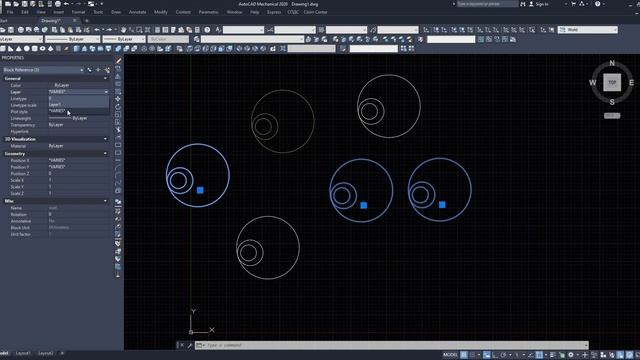The width and height of the screenshot is (640, 360).
Task: Click the TOP face of the ViewCube
Action: [x=612, y=82]
